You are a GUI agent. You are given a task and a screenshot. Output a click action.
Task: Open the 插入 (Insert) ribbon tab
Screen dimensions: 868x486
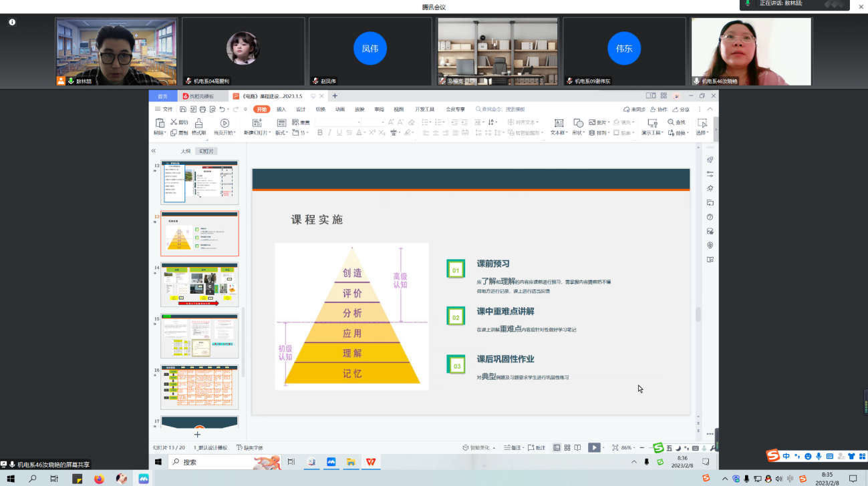click(x=281, y=109)
